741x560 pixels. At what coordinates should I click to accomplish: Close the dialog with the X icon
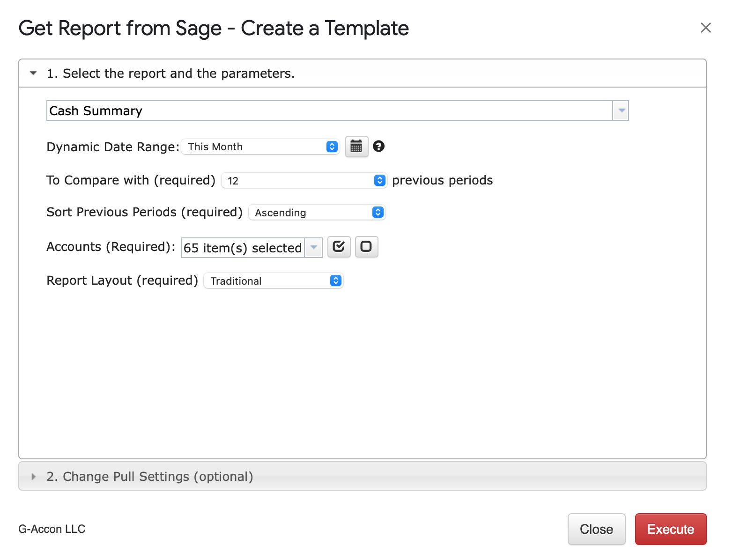(x=705, y=28)
